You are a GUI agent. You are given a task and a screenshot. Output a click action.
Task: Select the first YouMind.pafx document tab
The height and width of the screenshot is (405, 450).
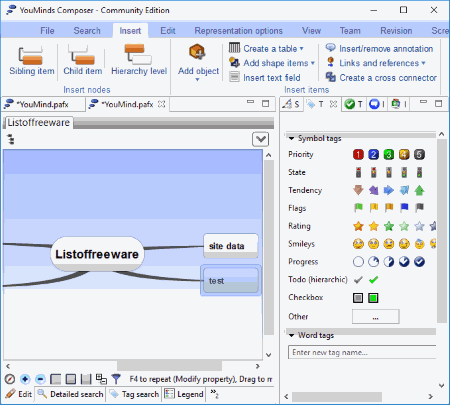[x=43, y=104]
